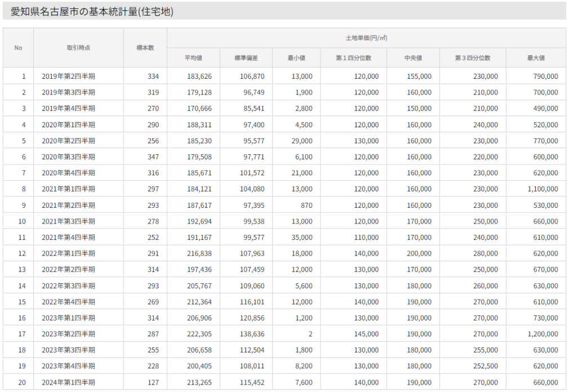Click average value 170,666
This screenshot has width=569, height=392.
[x=199, y=109]
